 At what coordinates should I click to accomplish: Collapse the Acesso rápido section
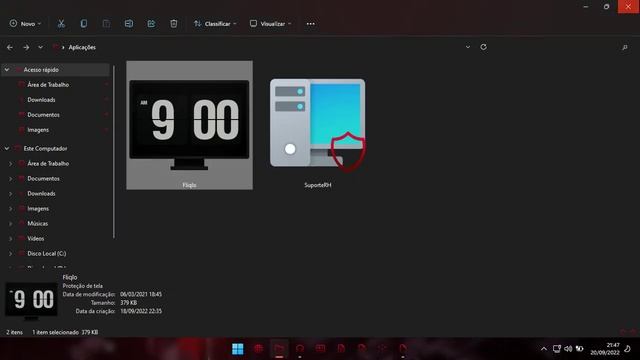pyautogui.click(x=7, y=70)
